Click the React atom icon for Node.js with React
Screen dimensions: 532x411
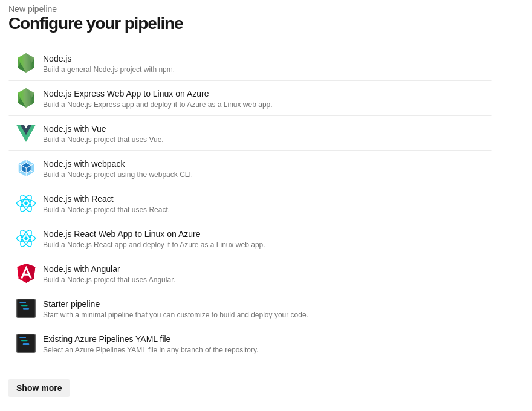click(26, 203)
